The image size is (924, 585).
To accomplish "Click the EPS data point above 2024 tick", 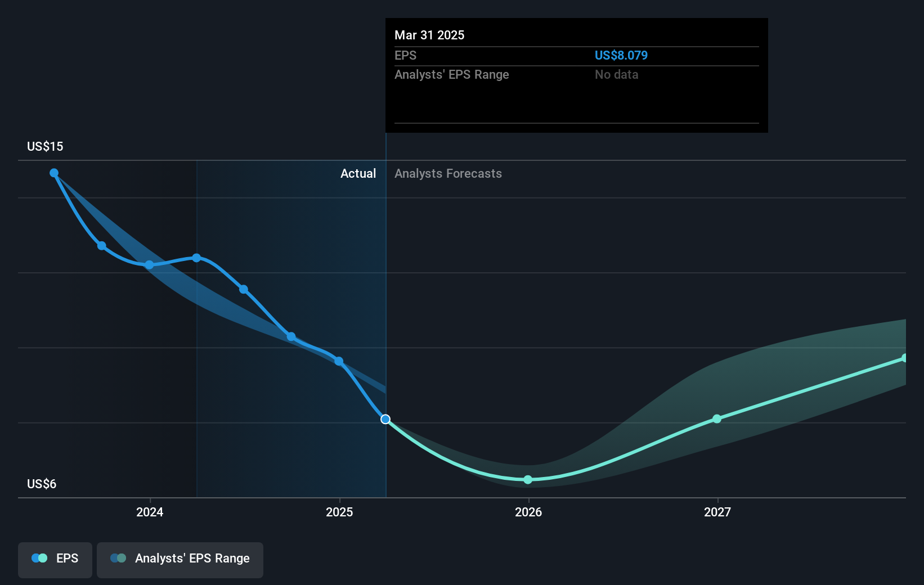I will (149, 265).
